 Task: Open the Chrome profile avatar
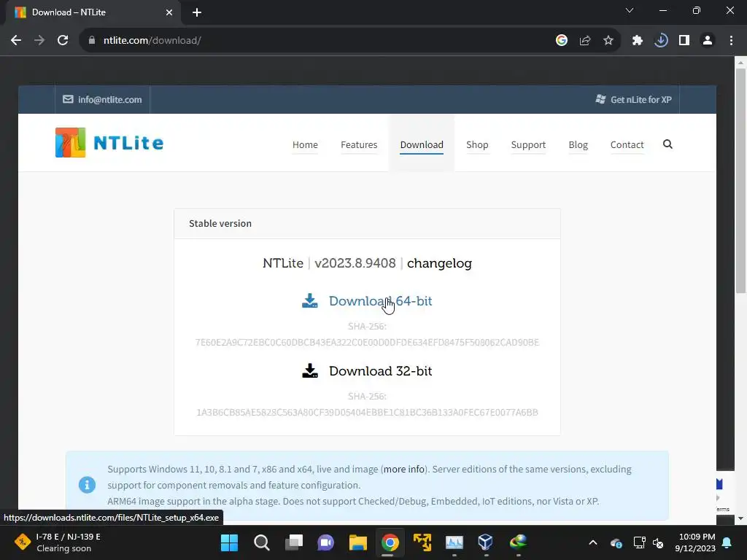click(x=708, y=41)
